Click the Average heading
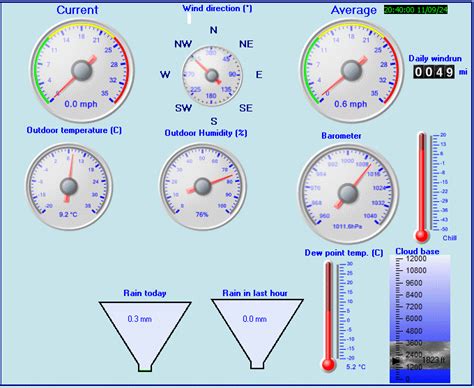474x388 pixels. click(x=354, y=10)
